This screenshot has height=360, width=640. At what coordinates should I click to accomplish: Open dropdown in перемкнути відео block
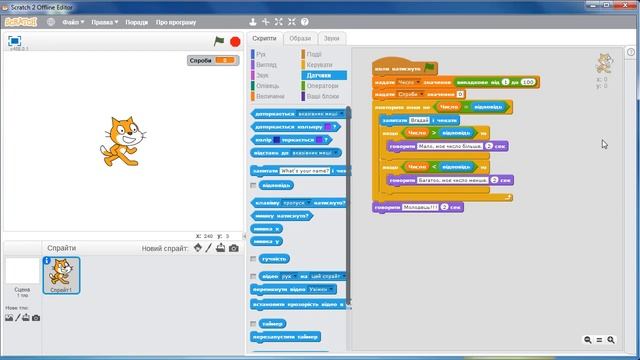331,289
